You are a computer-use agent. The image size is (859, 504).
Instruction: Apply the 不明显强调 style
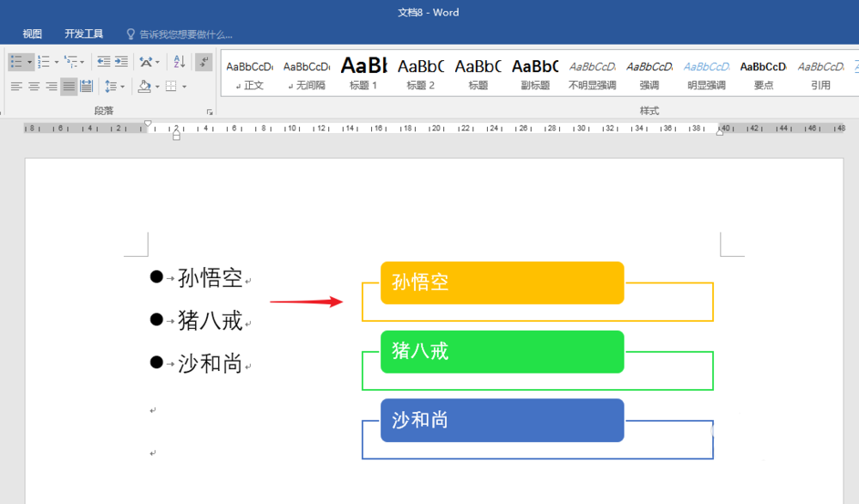(592, 74)
